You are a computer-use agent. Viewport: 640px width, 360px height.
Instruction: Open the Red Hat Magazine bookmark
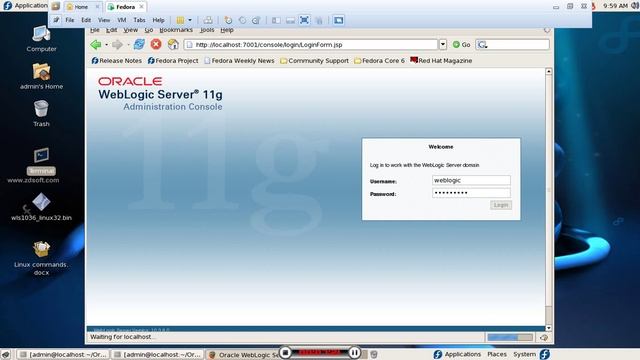click(x=441, y=60)
